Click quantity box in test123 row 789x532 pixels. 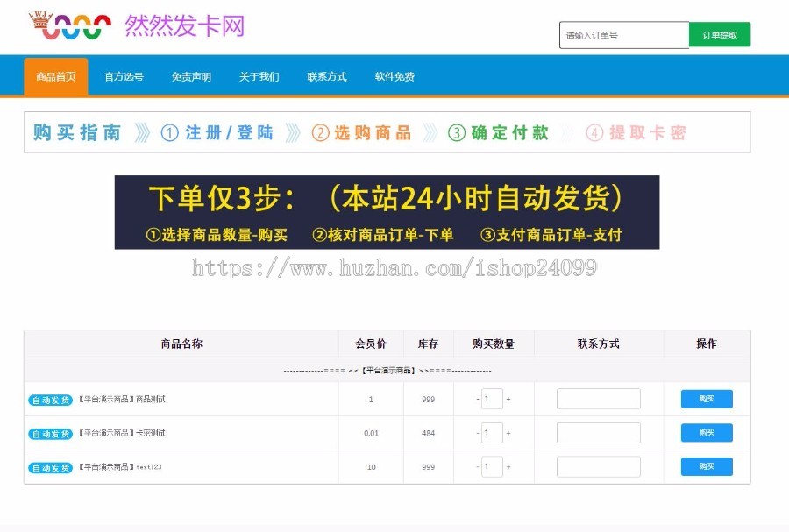492,466
